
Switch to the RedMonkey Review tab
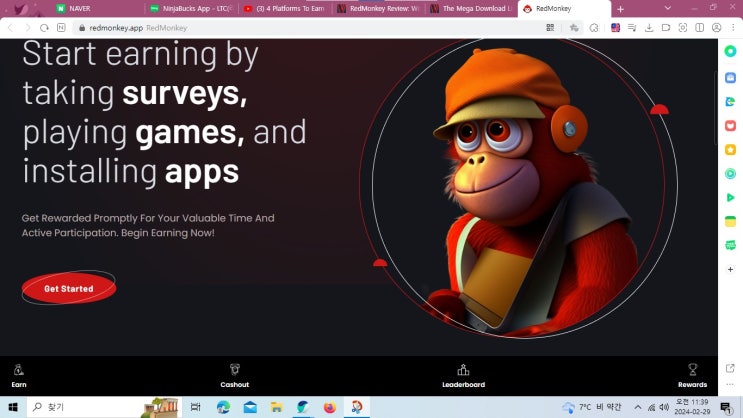click(380, 9)
